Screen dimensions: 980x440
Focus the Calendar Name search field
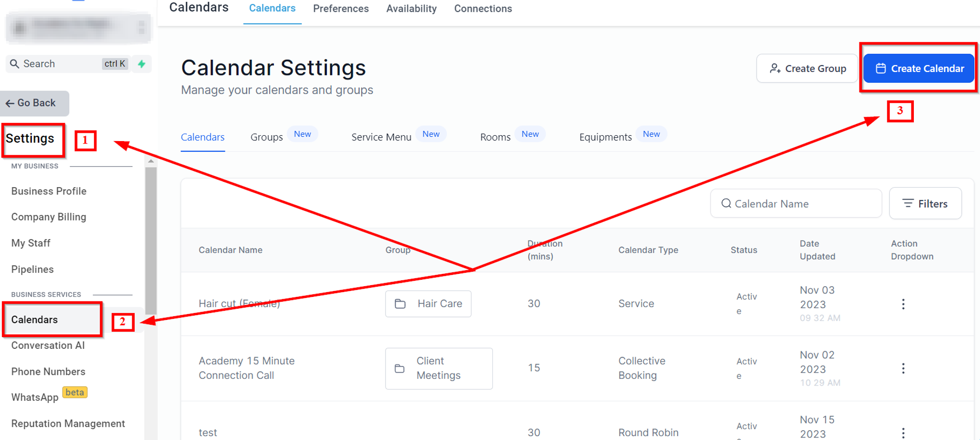796,203
